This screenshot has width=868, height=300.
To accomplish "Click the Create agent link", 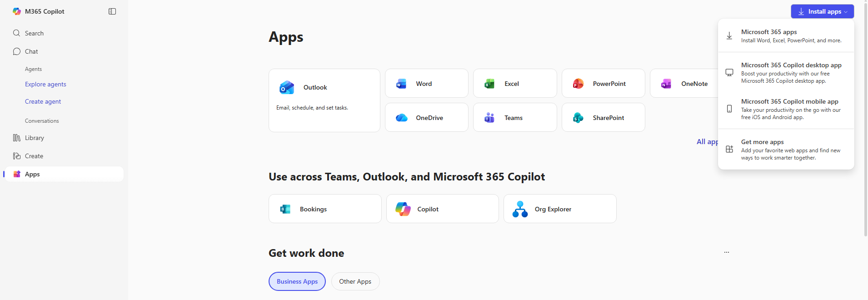I will [x=43, y=101].
